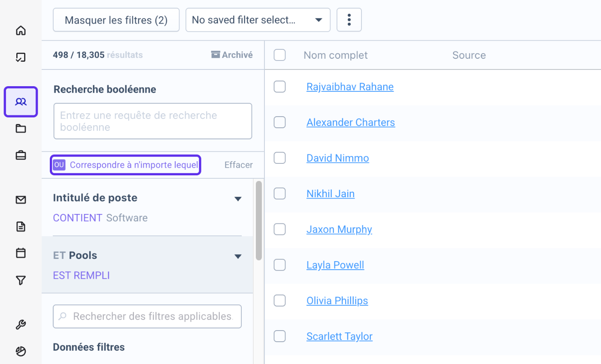Expand the Pools filter arrow
Image resolution: width=601 pixels, height=364 pixels.
(238, 256)
